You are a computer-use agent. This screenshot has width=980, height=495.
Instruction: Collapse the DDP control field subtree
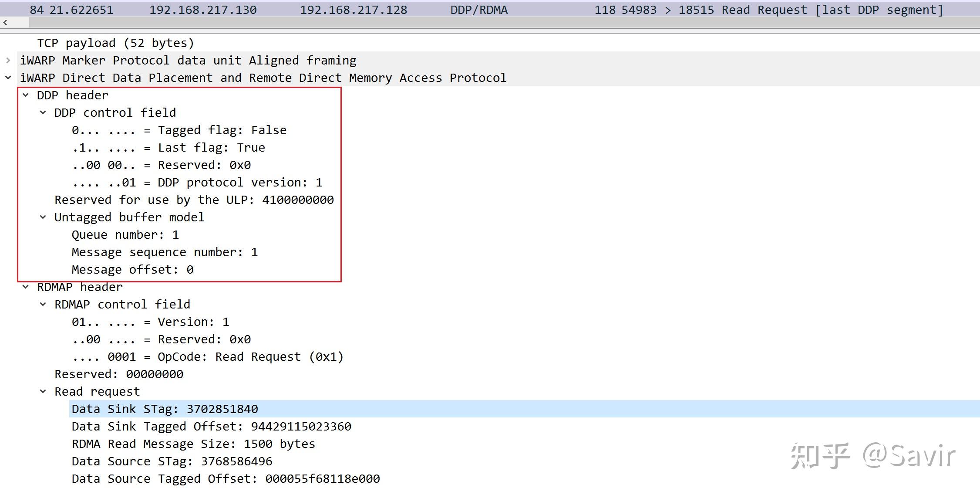[43, 112]
